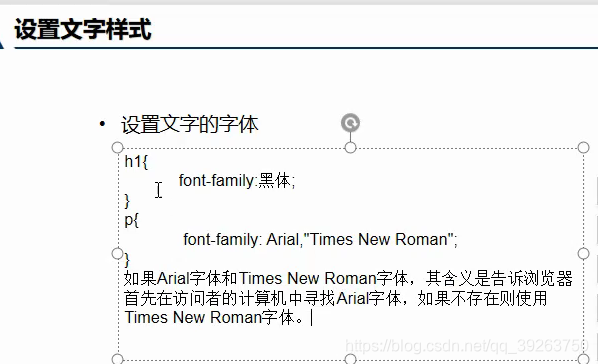Image resolution: width=598 pixels, height=364 pixels.
Task: Select the top-center resize handle of text box
Action: coord(350,148)
